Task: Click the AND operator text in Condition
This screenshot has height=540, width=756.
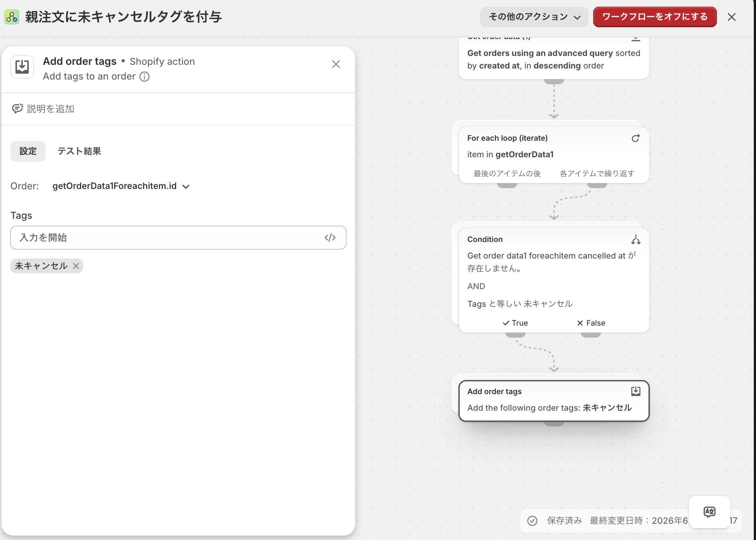Action: point(476,286)
